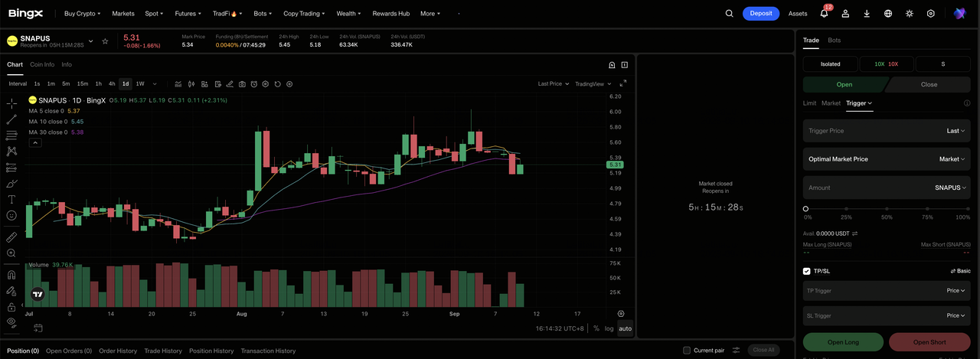Image resolution: width=980 pixels, height=359 pixels.
Task: Focus the Trigger Price input field
Action: click(x=887, y=131)
